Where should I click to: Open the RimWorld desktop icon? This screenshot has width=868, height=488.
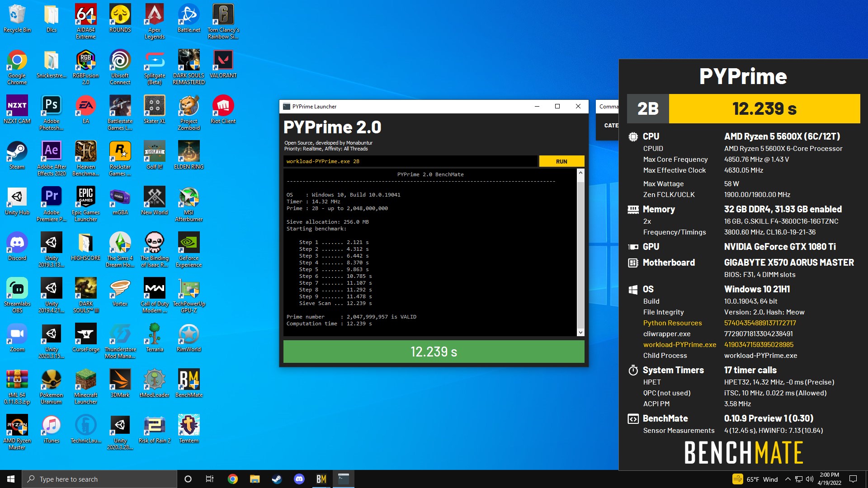[189, 338]
